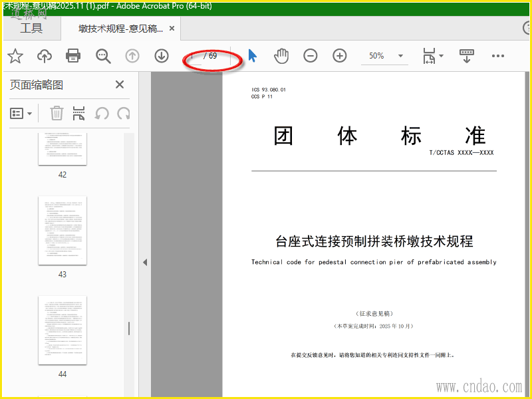Click the page layout thumbnail icon

pos(78,113)
